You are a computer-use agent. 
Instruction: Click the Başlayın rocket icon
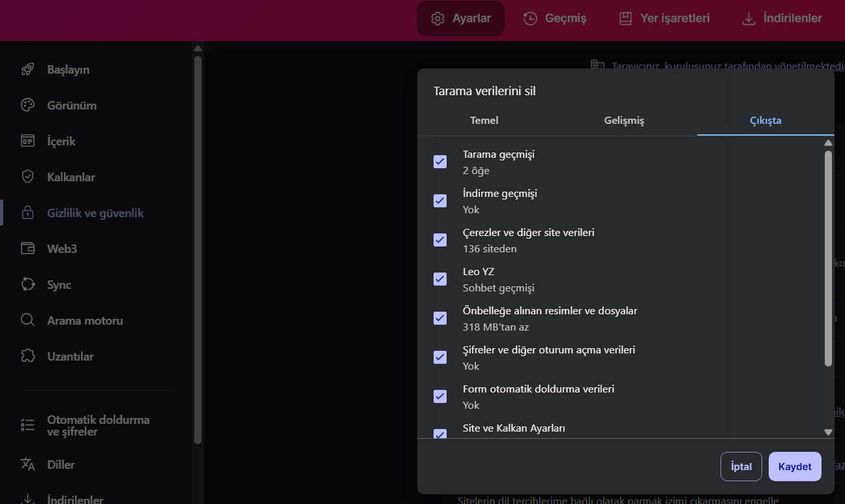pyautogui.click(x=27, y=70)
